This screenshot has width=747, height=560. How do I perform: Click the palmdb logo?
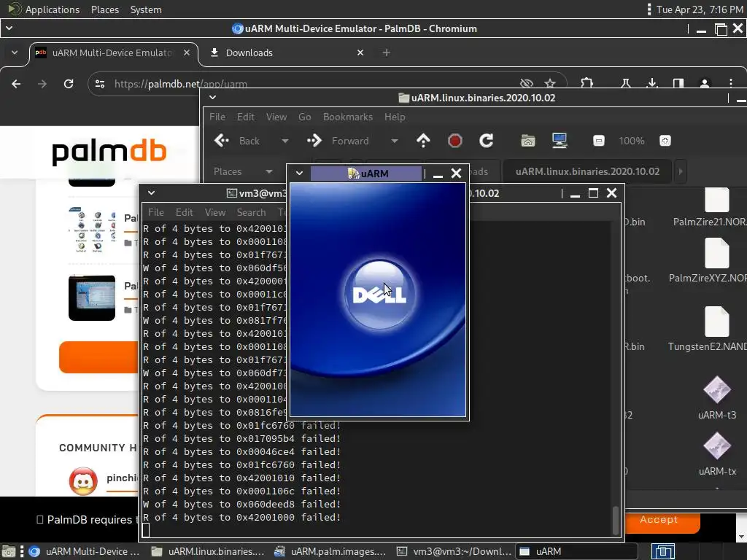109,152
